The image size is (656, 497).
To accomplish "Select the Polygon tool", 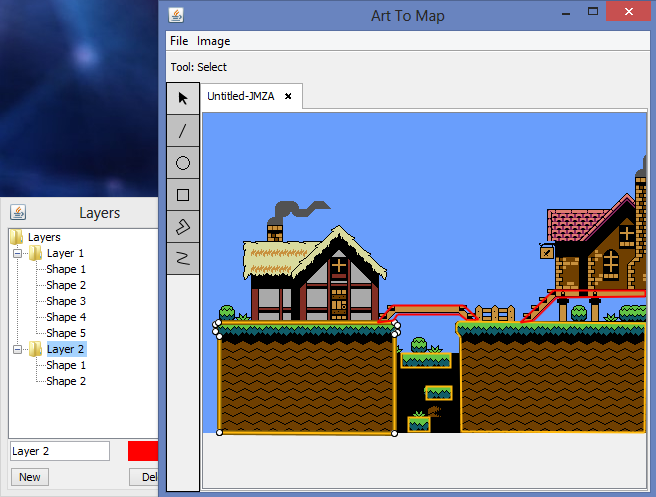I will [x=183, y=227].
